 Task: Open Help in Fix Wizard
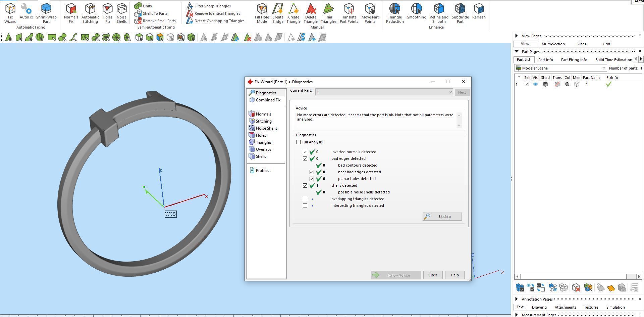[x=454, y=275]
